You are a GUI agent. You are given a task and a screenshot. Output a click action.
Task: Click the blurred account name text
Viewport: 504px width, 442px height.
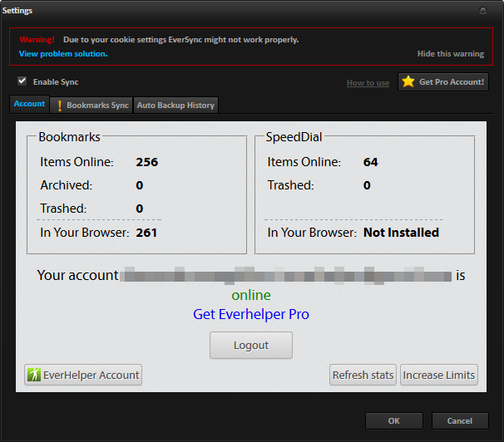(x=286, y=275)
